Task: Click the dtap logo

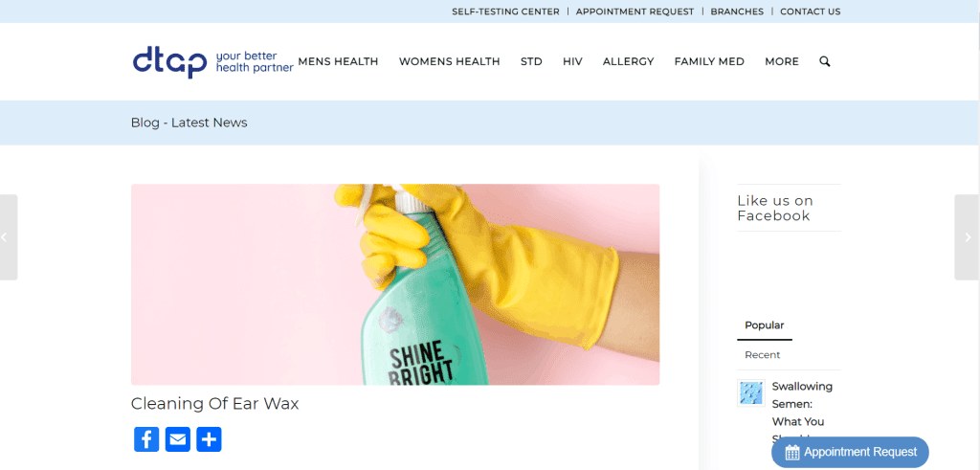Action: [x=212, y=62]
